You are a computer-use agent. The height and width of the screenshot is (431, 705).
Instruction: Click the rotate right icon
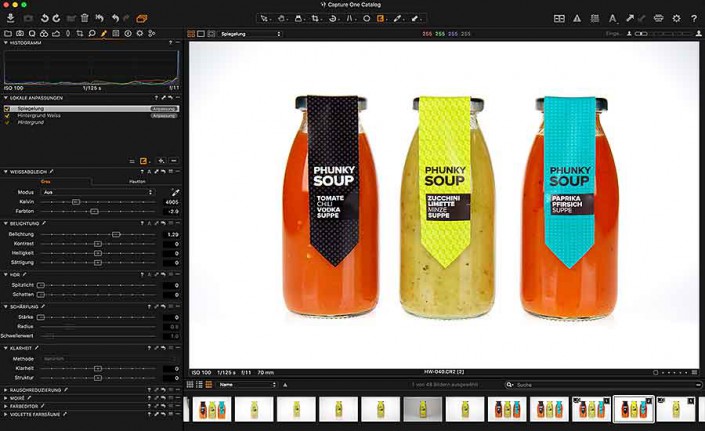57,18
